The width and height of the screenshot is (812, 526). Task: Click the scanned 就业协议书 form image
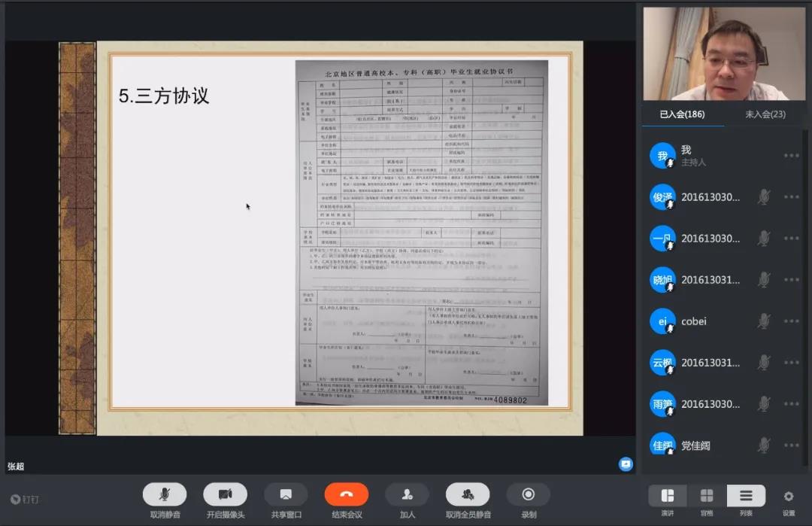click(422, 233)
